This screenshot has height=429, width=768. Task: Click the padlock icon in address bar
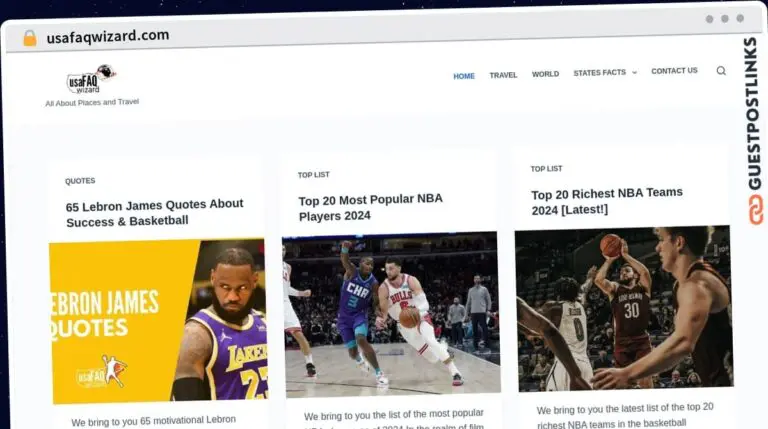29,37
